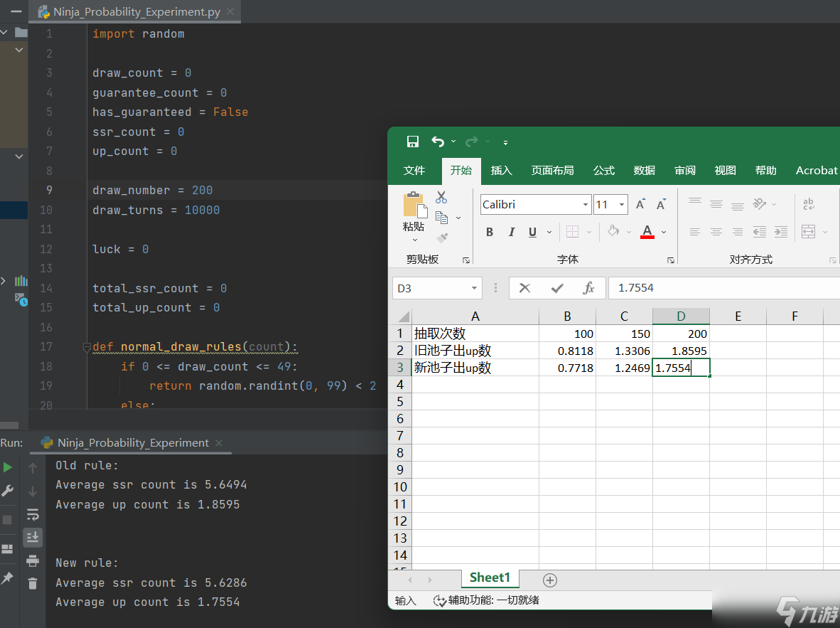Open the 剪贴板 dialog launcher
The image size is (840, 628).
point(466,260)
